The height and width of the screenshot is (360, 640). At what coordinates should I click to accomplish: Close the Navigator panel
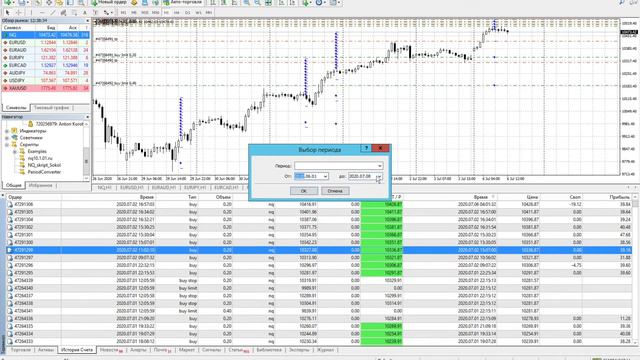(x=87, y=117)
